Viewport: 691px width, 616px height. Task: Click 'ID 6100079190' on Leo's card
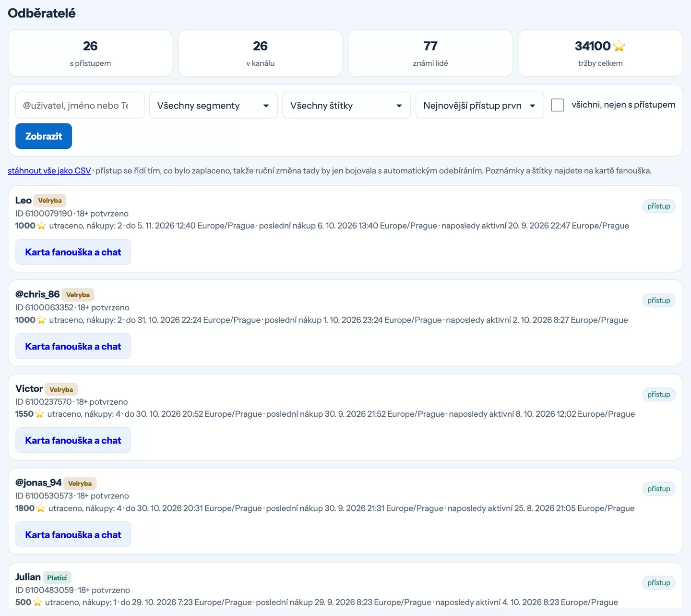point(44,214)
